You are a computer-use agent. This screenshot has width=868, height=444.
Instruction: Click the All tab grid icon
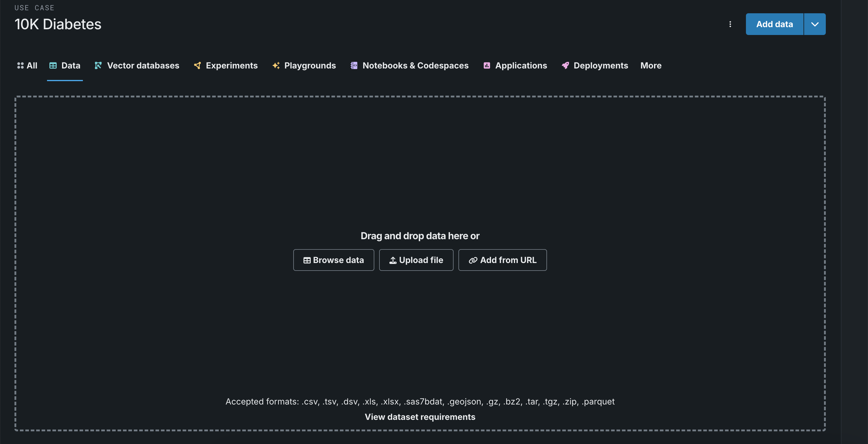click(x=20, y=65)
